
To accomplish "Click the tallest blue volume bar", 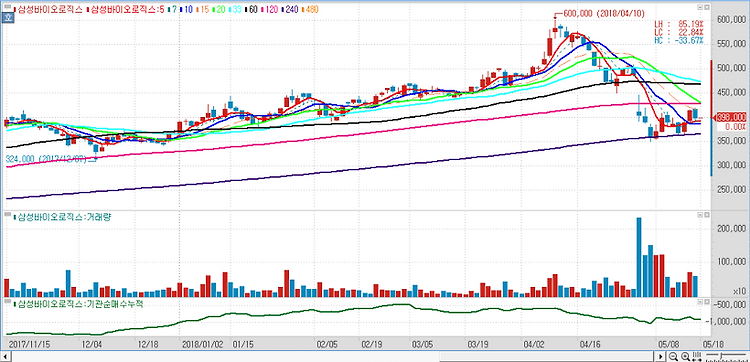I will 639,257.
